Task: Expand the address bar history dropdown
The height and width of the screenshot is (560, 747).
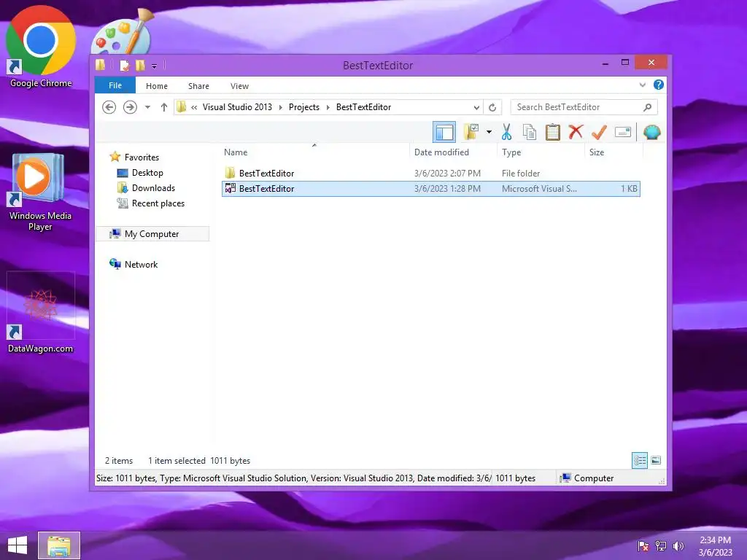Action: coord(476,108)
